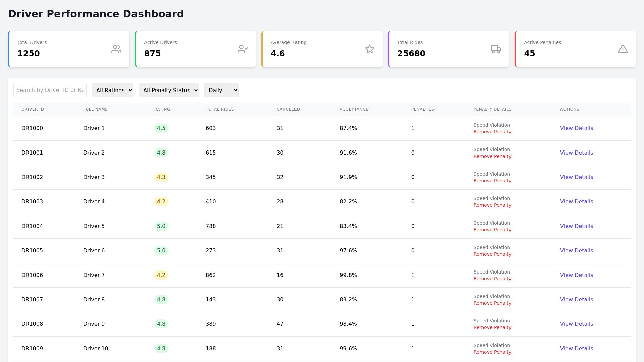Open the All Ratings dropdown
This screenshot has width=644, height=362.
(113, 90)
